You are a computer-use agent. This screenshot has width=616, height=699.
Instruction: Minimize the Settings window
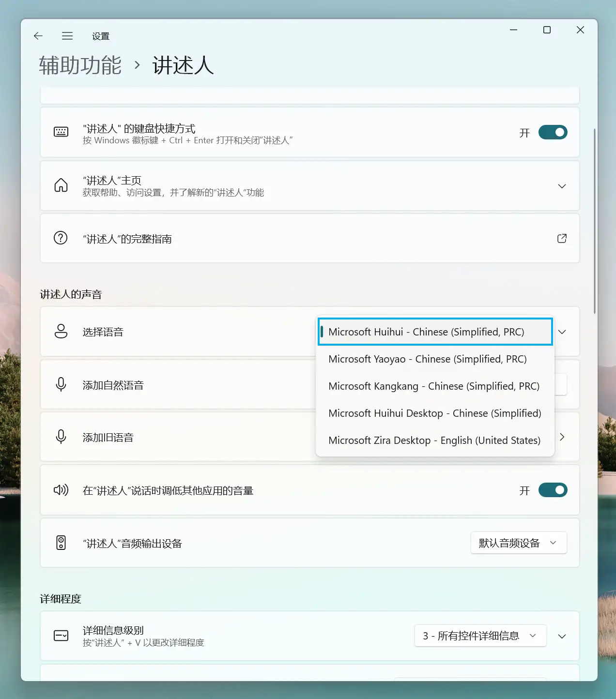(514, 30)
